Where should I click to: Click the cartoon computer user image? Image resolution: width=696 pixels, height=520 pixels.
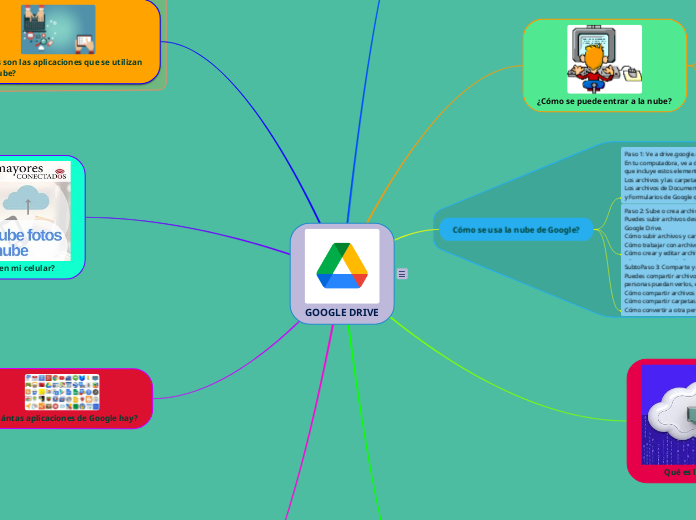click(605, 59)
